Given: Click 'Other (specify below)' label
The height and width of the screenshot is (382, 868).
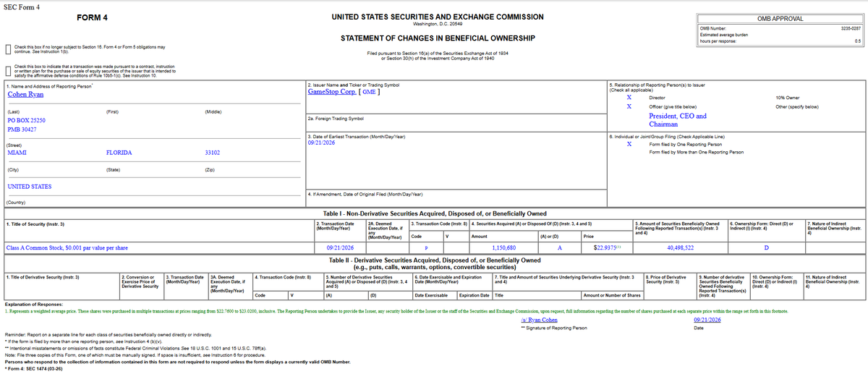Looking at the screenshot, I should click(x=796, y=106).
